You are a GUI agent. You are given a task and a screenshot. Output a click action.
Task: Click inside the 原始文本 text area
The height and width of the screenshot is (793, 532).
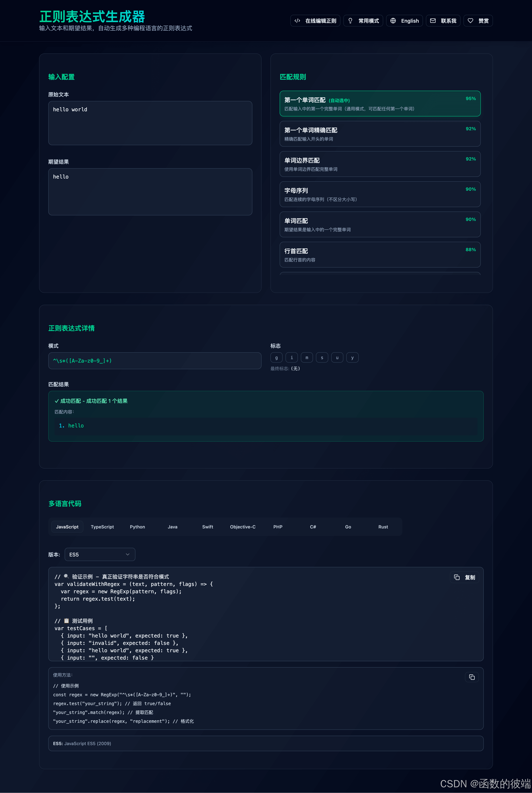(150, 123)
